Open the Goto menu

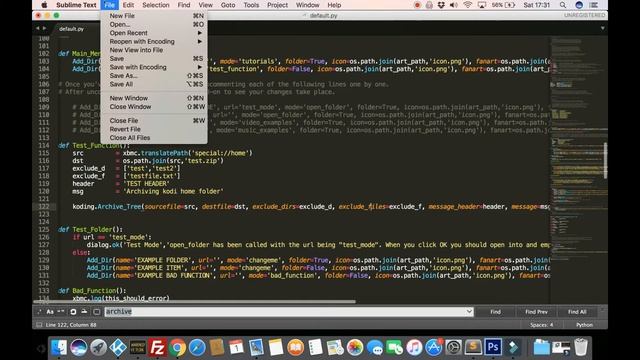228,5
